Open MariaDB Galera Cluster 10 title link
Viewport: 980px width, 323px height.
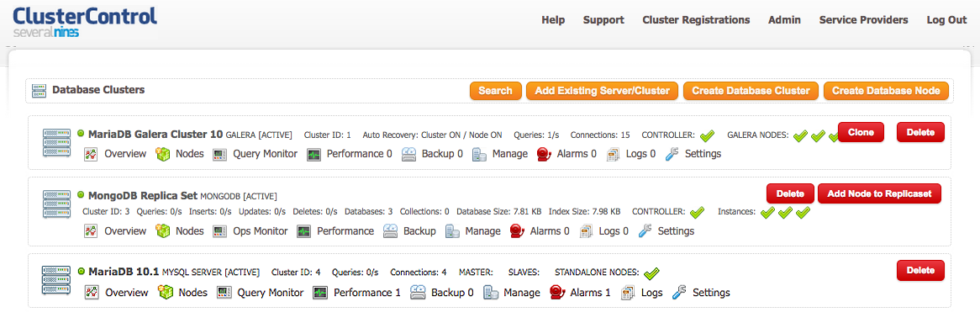point(155,134)
